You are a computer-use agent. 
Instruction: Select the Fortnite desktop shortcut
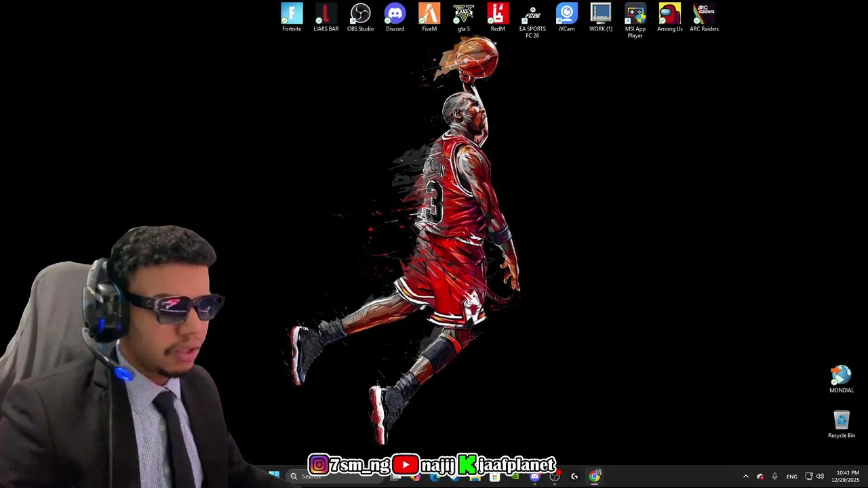pos(292,18)
